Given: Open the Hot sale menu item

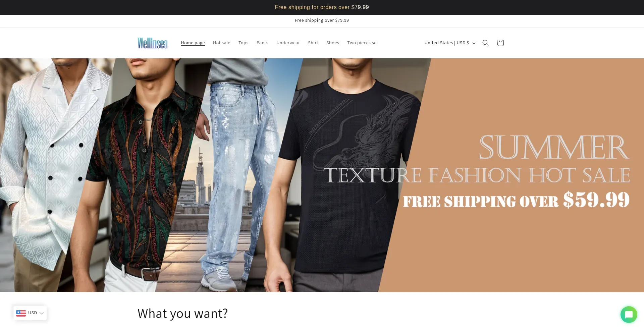Looking at the screenshot, I should pos(222,43).
